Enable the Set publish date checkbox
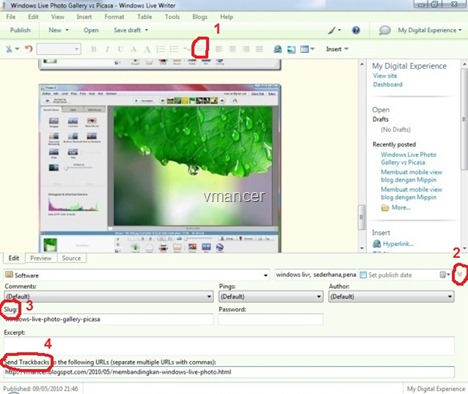Image resolution: width=468 pixels, height=394 pixels. (x=363, y=275)
